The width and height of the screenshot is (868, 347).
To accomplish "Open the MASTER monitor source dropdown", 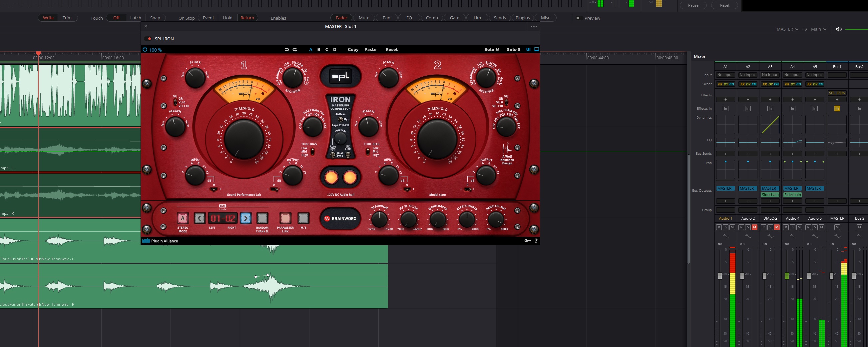I will (x=787, y=29).
